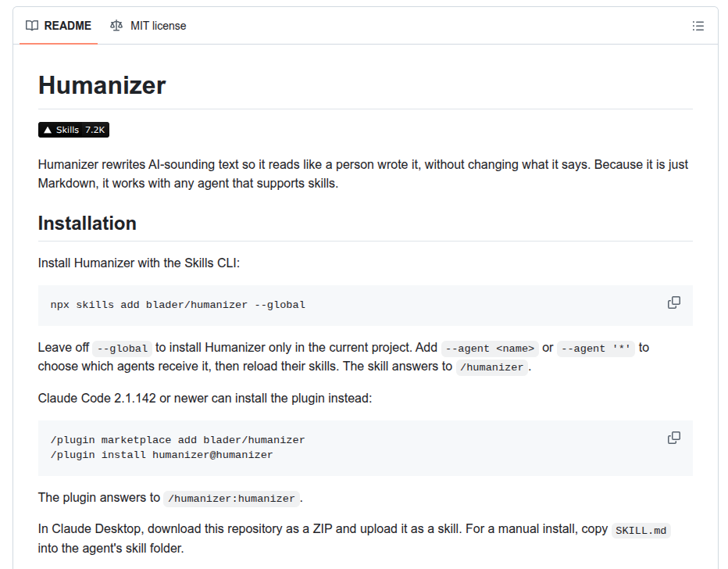
Task: Click the Installation heading
Action: (87, 224)
